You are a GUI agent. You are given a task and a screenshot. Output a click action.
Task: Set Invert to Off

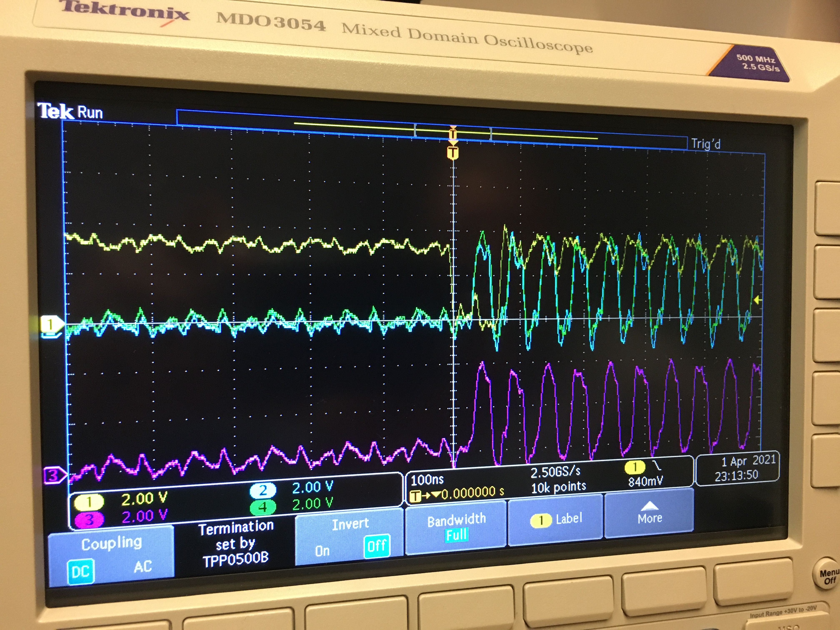coord(377,546)
